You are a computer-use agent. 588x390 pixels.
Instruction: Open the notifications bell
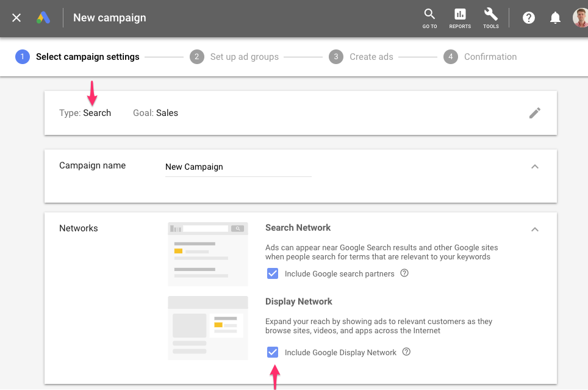555,18
